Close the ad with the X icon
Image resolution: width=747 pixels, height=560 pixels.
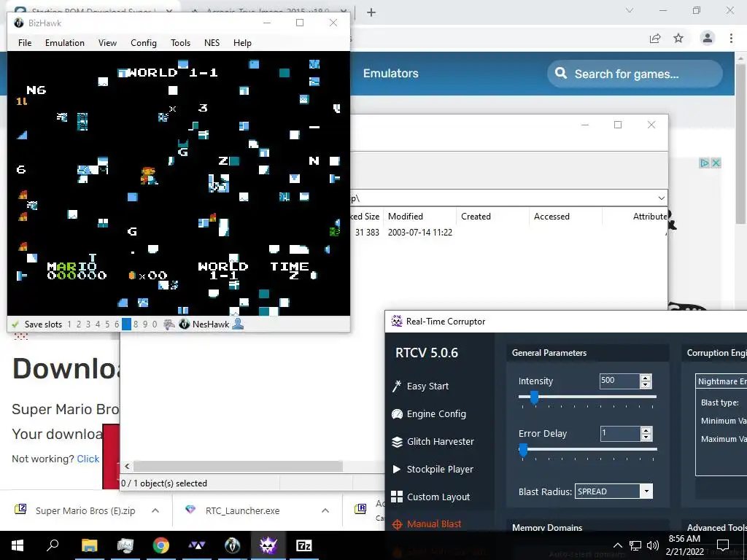point(716,163)
